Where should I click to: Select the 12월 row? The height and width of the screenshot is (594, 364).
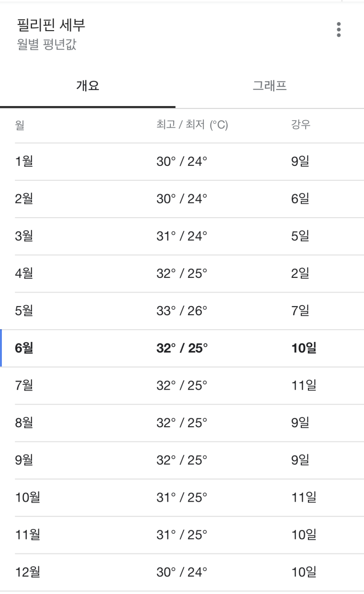[189, 572]
